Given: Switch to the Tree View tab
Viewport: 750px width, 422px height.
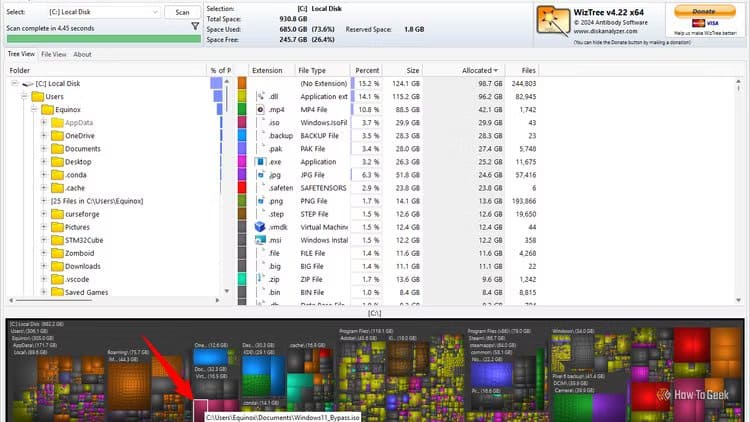Looking at the screenshot, I should tap(21, 54).
